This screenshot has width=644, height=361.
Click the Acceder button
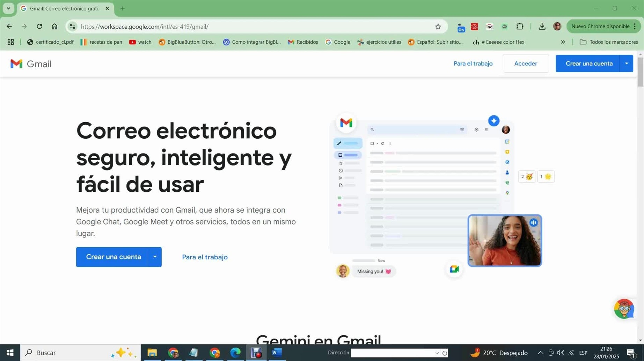[x=525, y=64]
